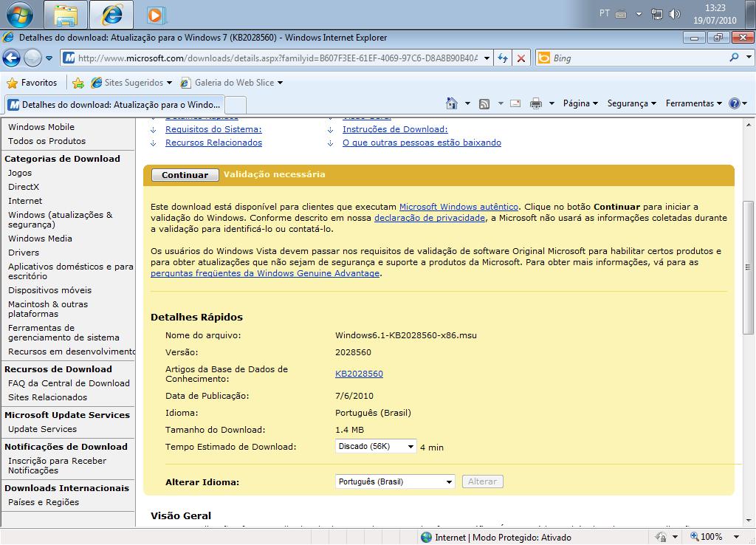Screen dimensions: 756x545
Task: Open Sites Sugeridos favorites item
Action: (x=131, y=83)
